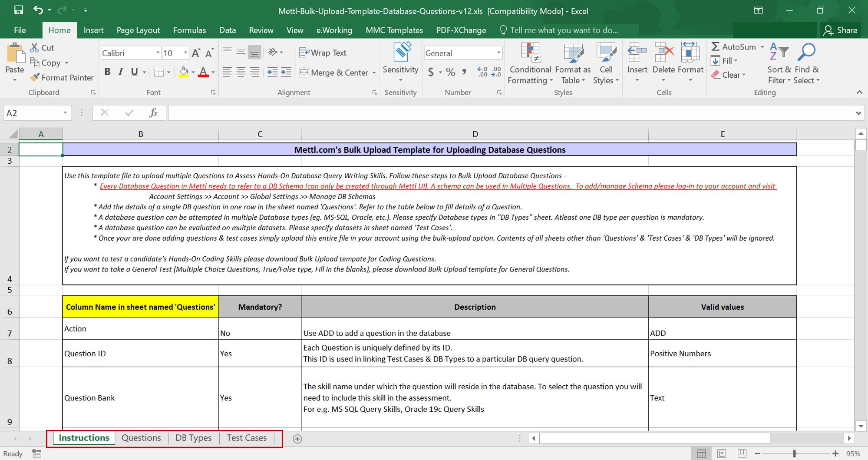The width and height of the screenshot is (868, 460).
Task: Switch to Page Break Preview view
Action: [742, 453]
